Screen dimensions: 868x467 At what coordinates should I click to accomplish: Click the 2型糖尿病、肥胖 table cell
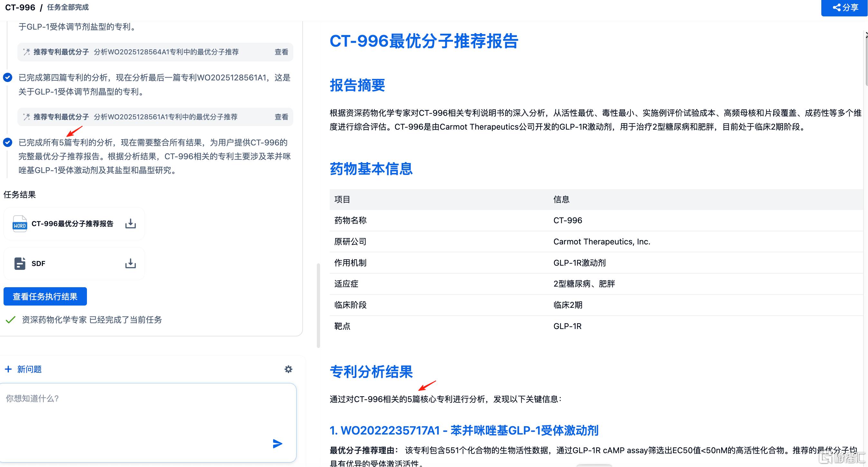click(x=584, y=284)
